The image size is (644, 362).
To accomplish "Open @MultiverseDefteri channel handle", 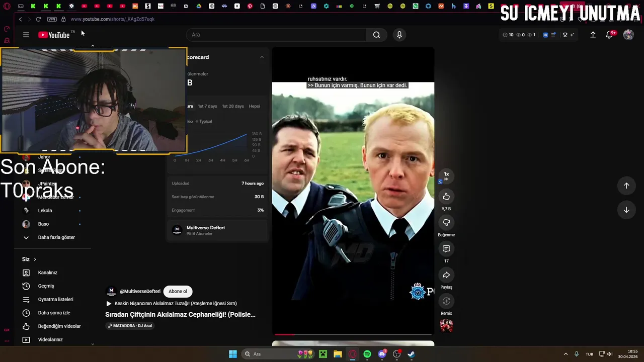I will coord(140,292).
